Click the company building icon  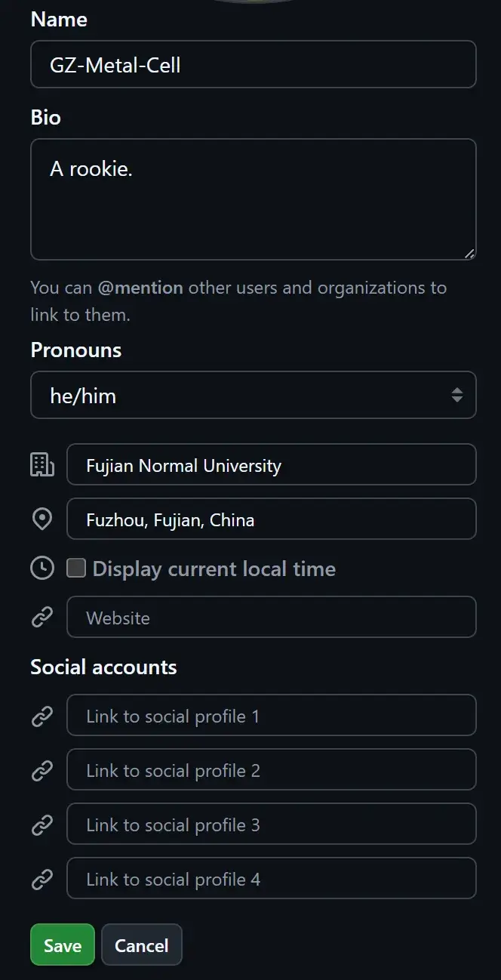pyautogui.click(x=42, y=465)
